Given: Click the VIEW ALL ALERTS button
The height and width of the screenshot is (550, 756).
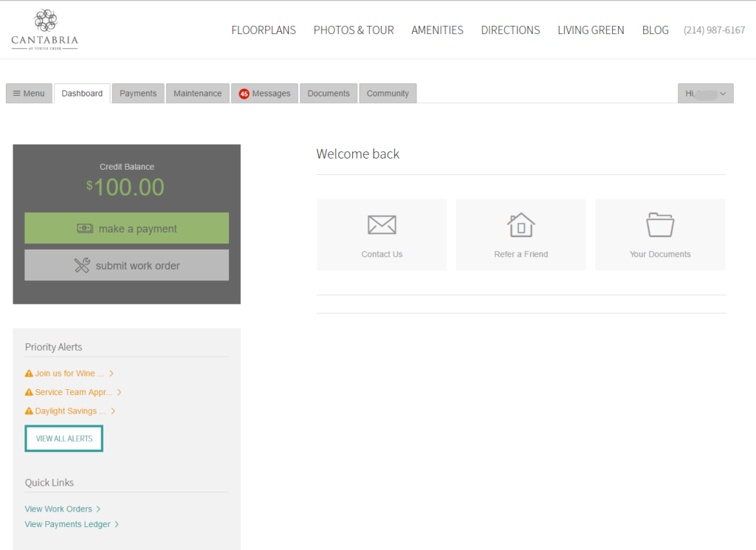Looking at the screenshot, I should click(x=63, y=438).
